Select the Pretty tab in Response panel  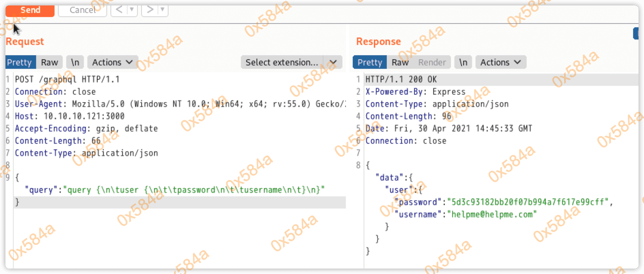pos(370,62)
